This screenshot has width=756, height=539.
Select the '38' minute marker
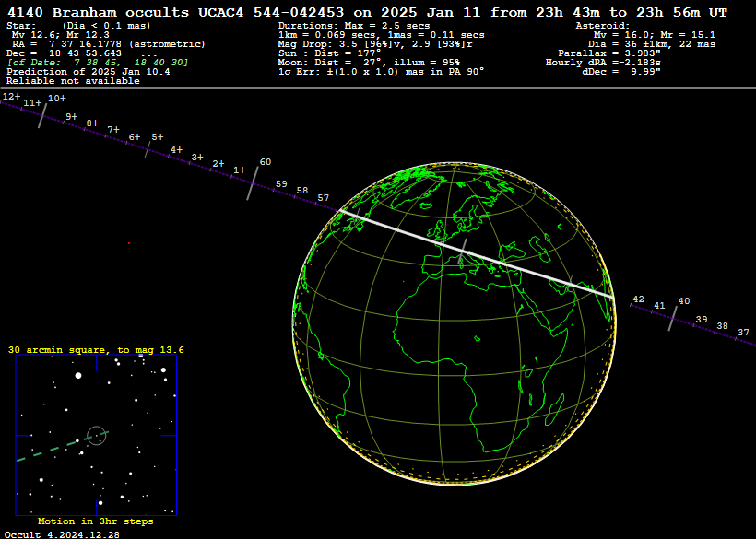pos(722,326)
